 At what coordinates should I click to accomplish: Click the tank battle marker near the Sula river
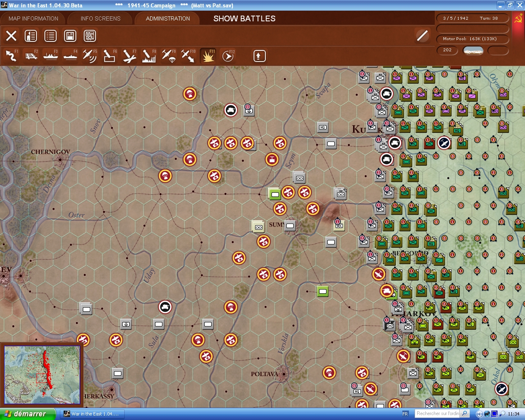[165, 307]
